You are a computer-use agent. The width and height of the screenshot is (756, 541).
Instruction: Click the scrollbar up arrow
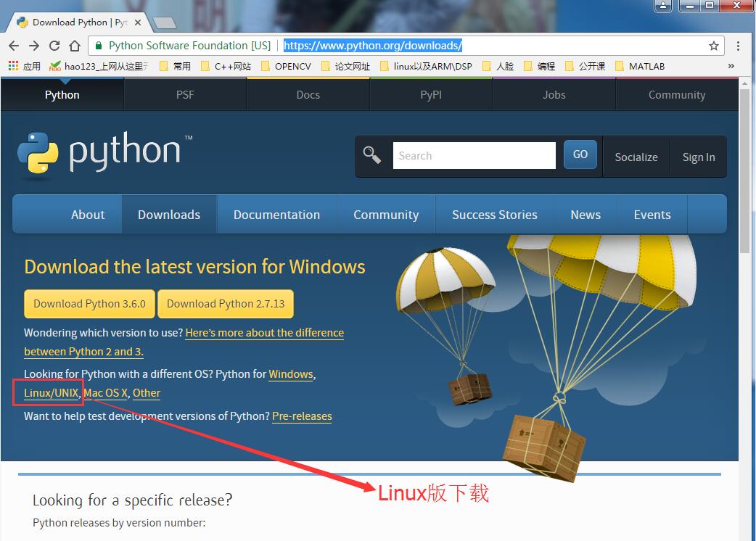tap(745, 83)
